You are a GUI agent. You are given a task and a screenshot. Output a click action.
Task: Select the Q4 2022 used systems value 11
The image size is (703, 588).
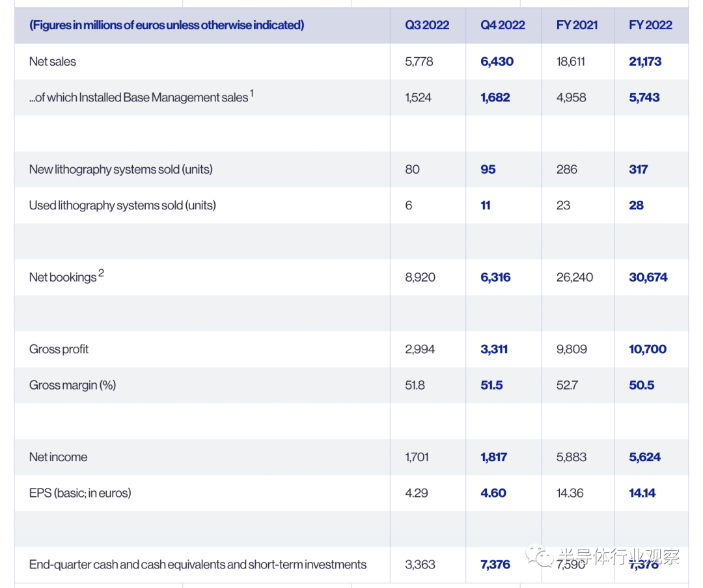point(486,206)
